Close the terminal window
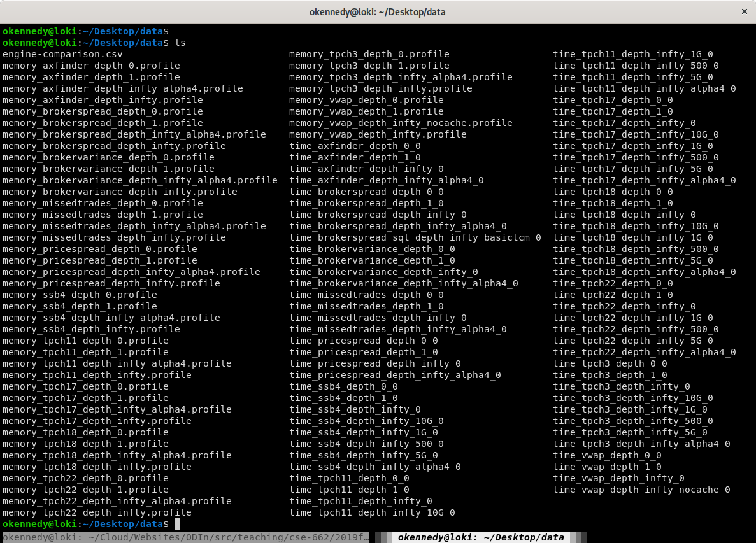This screenshot has height=543, width=756. 744,11
